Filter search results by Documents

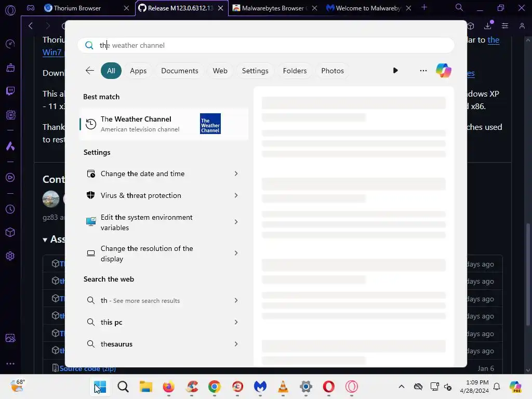pyautogui.click(x=179, y=71)
